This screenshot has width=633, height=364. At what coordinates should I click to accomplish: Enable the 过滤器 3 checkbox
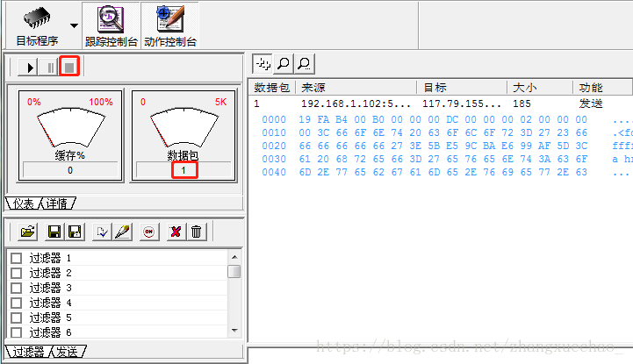click(16, 288)
